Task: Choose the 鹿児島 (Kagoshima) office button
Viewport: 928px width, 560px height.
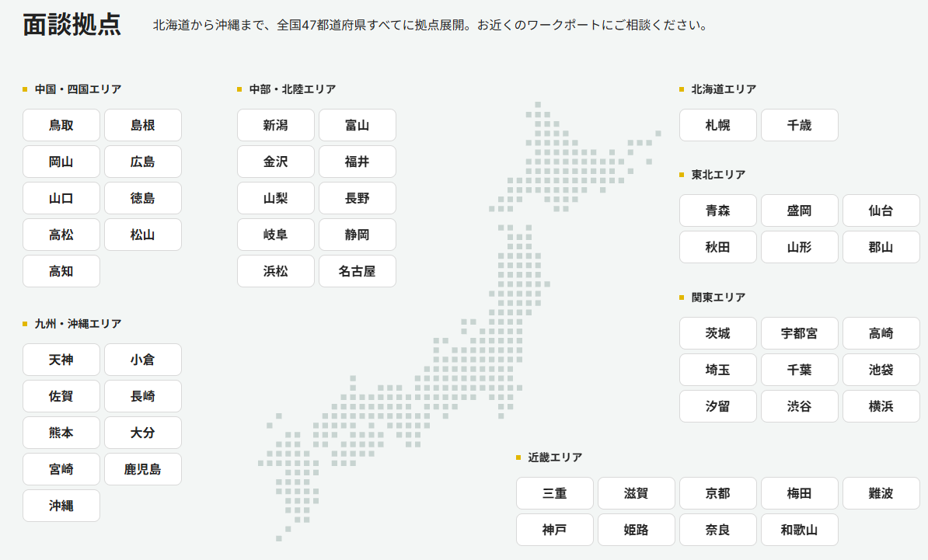Action: point(142,469)
